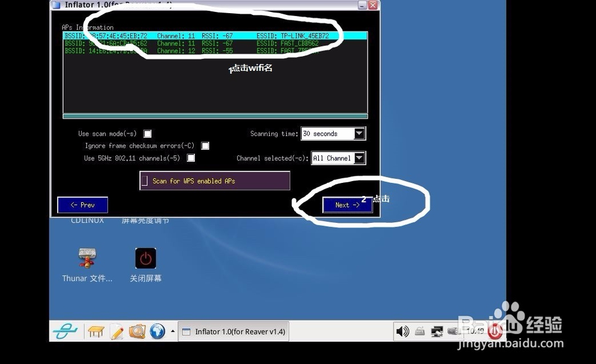
Task: Open the Scanning time dropdown
Action: pyautogui.click(x=333, y=134)
